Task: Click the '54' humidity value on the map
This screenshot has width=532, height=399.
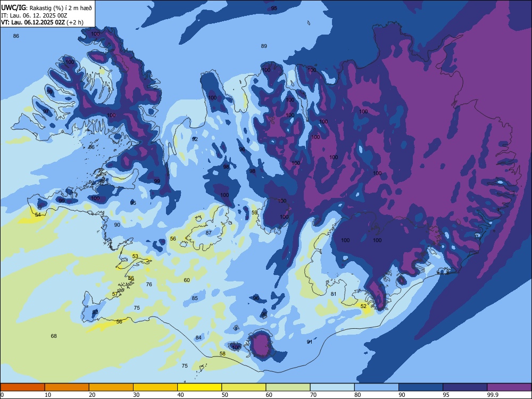Action: click(38, 215)
